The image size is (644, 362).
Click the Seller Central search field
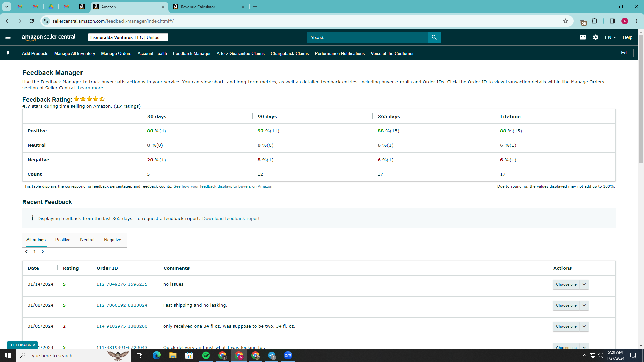click(x=367, y=37)
